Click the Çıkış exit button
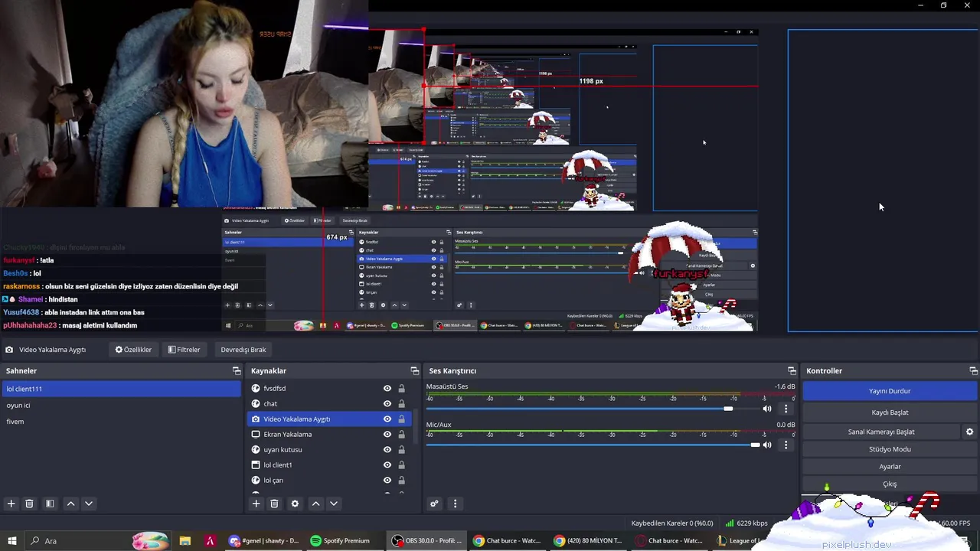The image size is (980, 551). point(890,484)
